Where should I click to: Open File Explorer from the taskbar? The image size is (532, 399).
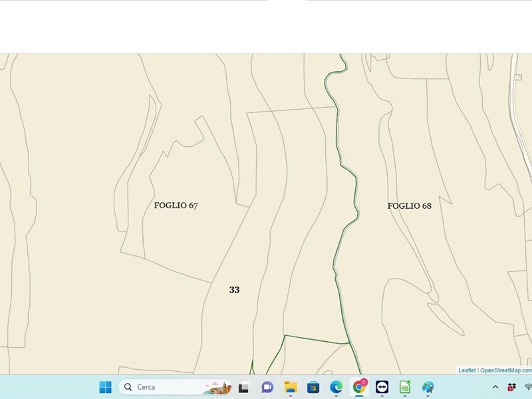pos(291,387)
